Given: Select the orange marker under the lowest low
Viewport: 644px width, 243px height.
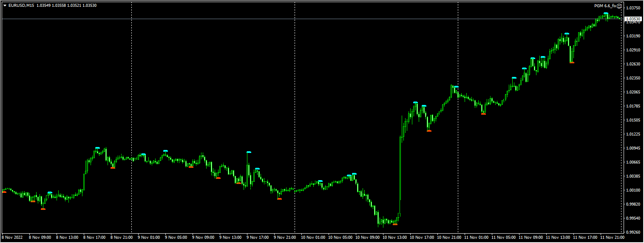Looking at the screenshot, I should [x=395, y=224].
